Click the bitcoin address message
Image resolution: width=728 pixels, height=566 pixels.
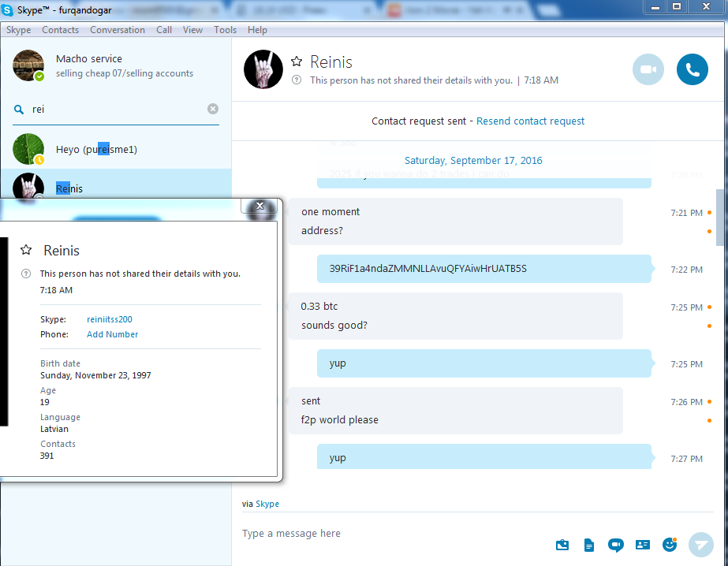[x=428, y=269]
